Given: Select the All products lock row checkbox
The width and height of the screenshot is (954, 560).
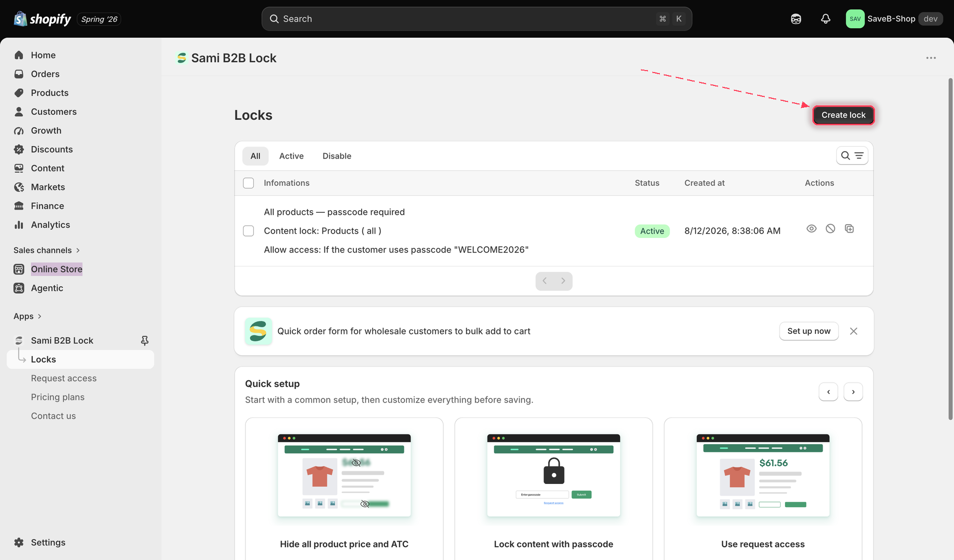Looking at the screenshot, I should 248,231.
